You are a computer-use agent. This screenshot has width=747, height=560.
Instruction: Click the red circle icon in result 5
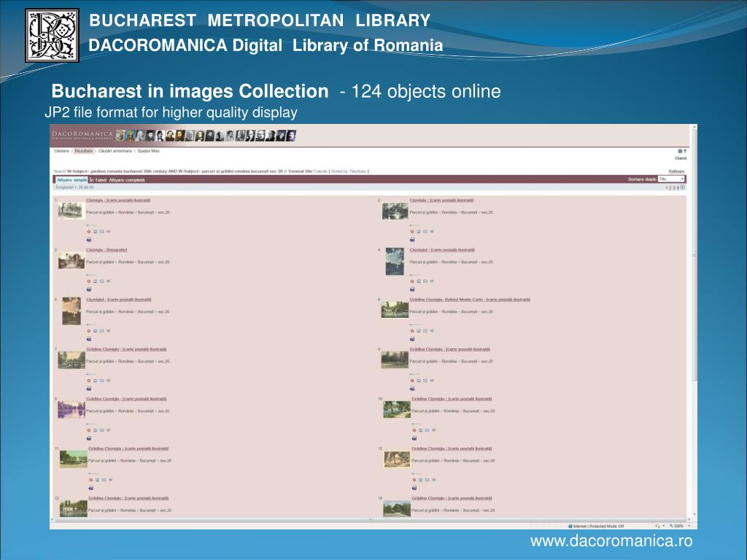[x=88, y=330]
